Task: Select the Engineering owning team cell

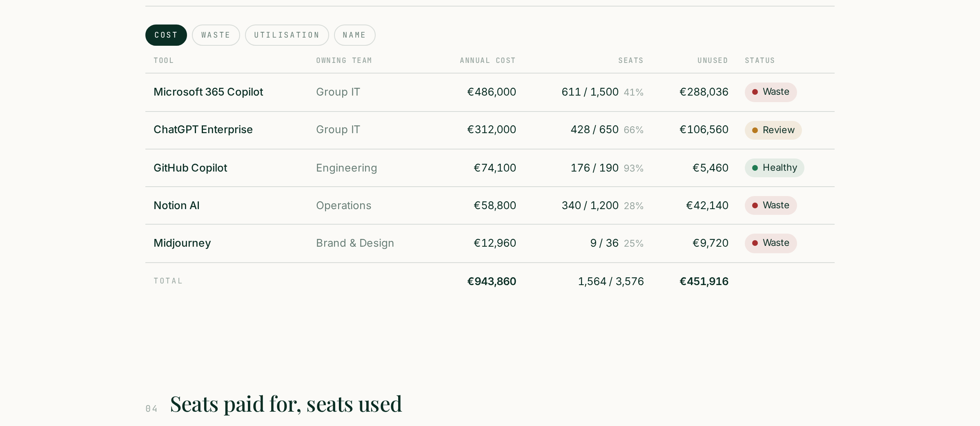Action: 347,168
